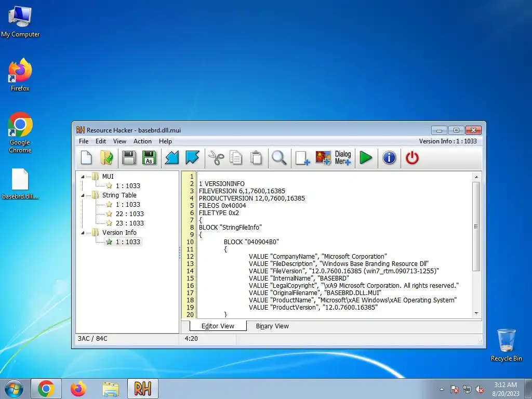Click the Add blank resource icon
Image resolution: width=532 pixels, height=399 pixels.
(302, 158)
